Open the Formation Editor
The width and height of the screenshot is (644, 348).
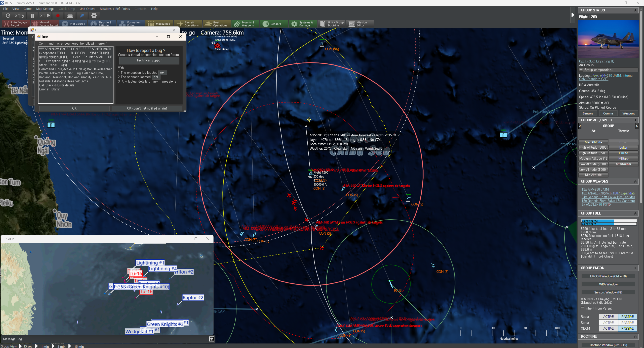coord(130,24)
